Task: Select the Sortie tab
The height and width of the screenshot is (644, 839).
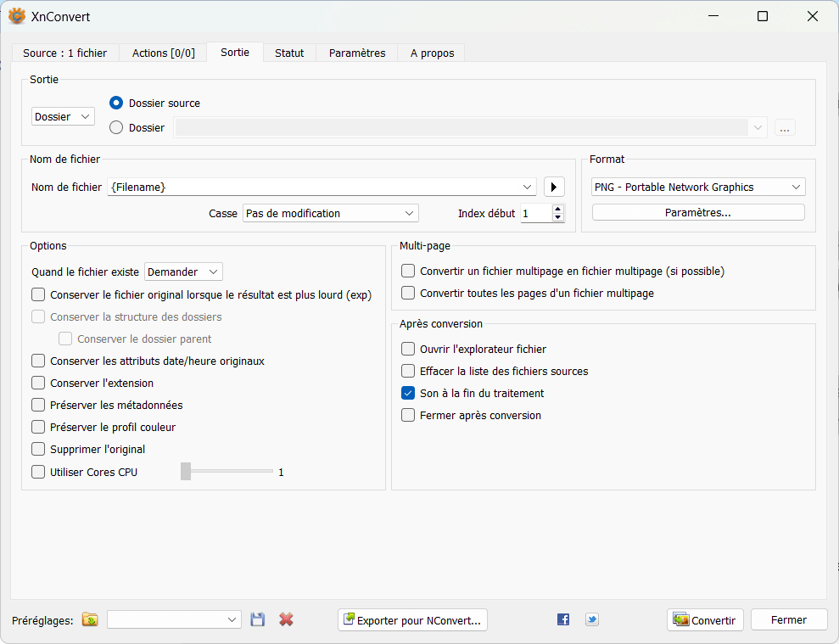Action: coord(235,52)
